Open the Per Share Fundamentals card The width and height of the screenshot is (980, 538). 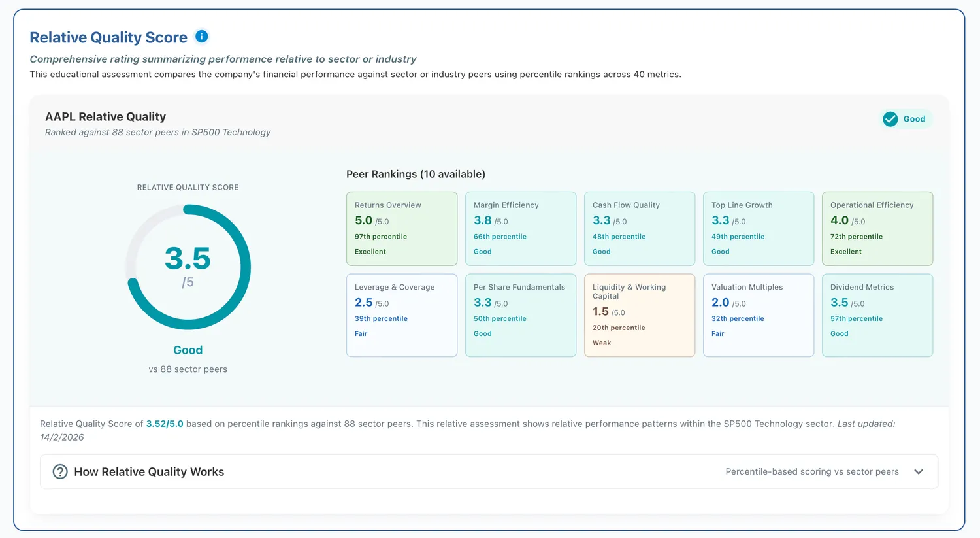click(521, 315)
